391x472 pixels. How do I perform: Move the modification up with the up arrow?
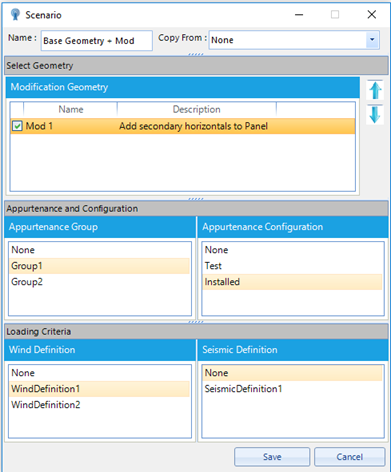(x=375, y=90)
